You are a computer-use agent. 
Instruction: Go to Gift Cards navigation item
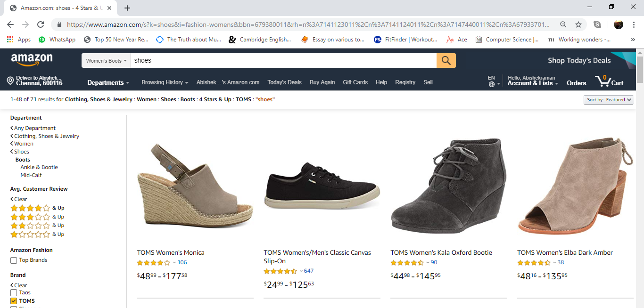[355, 82]
